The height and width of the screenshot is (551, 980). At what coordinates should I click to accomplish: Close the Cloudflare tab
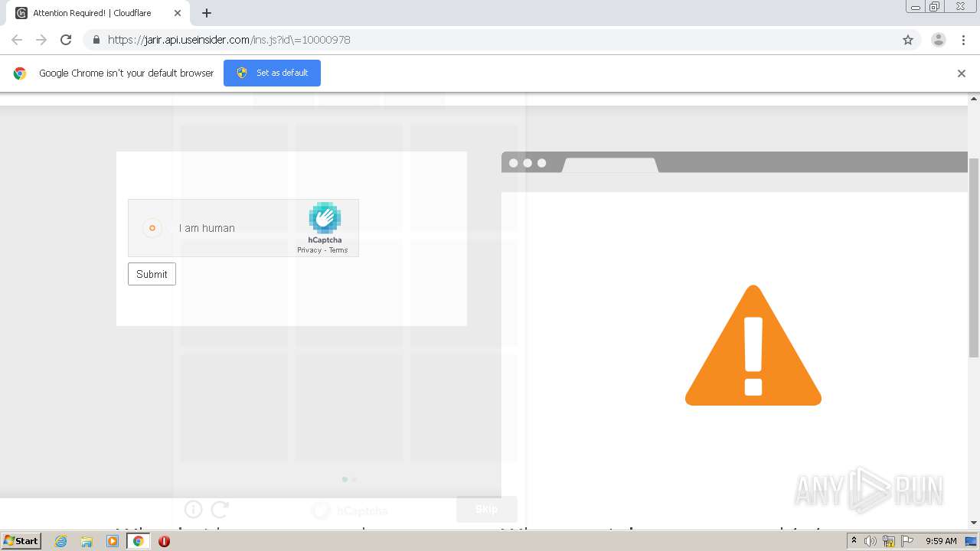click(x=178, y=13)
